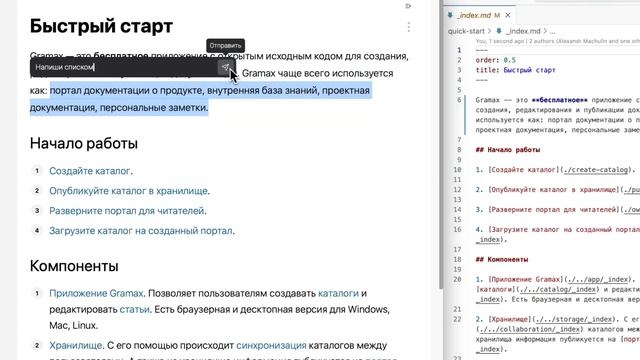Click the article pane vertical scrollbar

point(440,143)
